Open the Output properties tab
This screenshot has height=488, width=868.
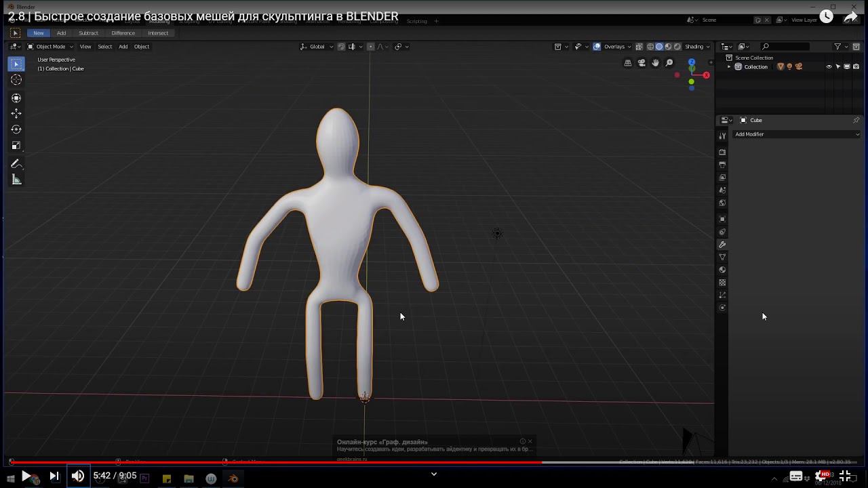click(x=722, y=165)
